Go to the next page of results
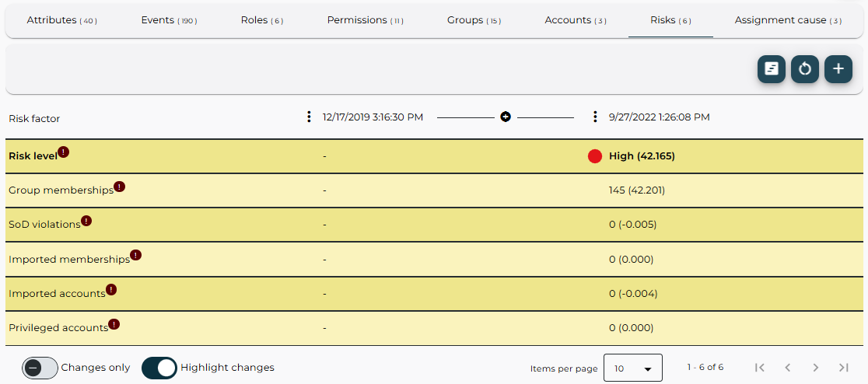 click(x=815, y=368)
